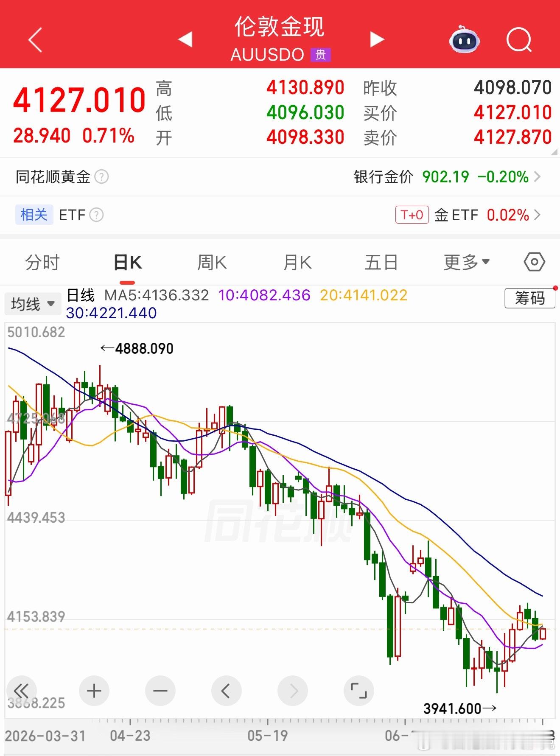The width and height of the screenshot is (560, 756).
Task: Tap MA30 value 30:4221.440
Action: tap(112, 313)
